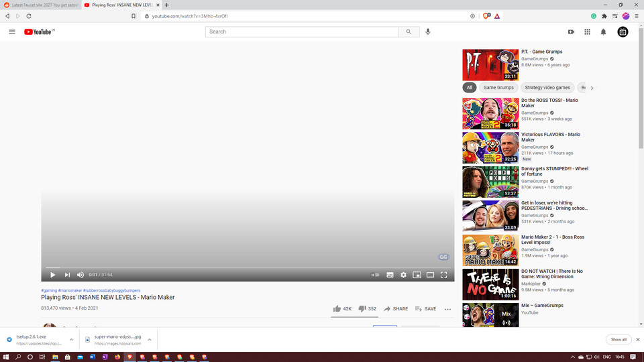This screenshot has height=362, width=644.
Task: Open the notifications bell
Action: coord(603,32)
